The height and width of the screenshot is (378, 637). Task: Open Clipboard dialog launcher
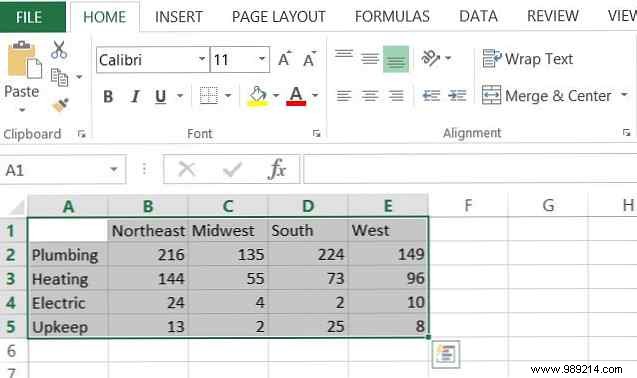[82, 134]
